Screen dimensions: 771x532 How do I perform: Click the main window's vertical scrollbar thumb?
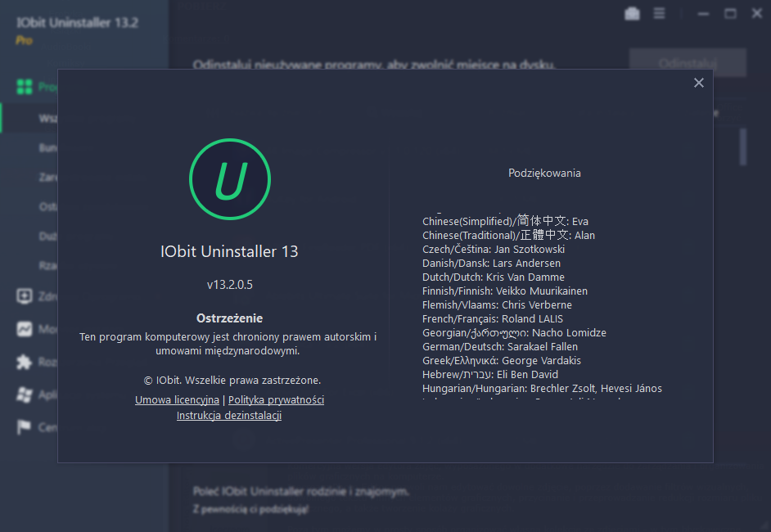(x=743, y=147)
